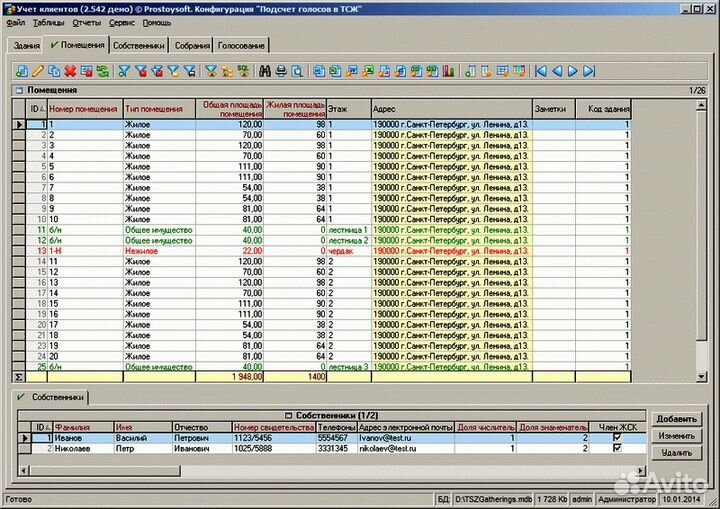Click the pencil edit record icon

(38, 71)
